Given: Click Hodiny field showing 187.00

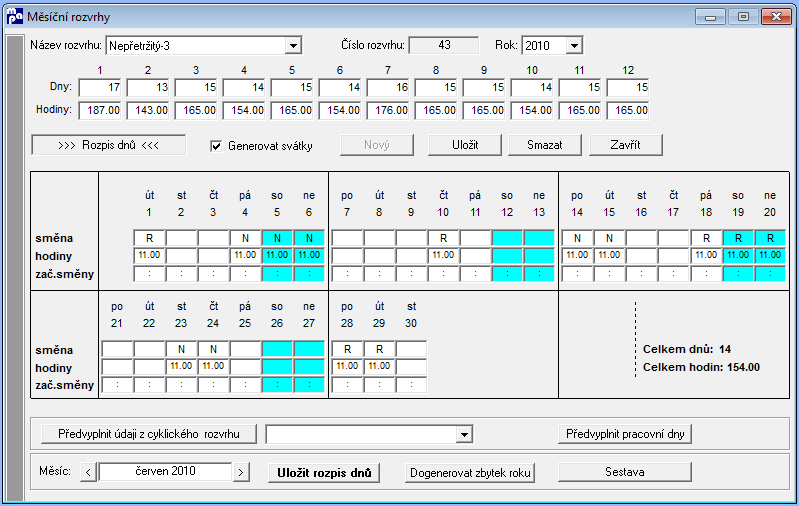Looking at the screenshot, I should tap(100, 111).
